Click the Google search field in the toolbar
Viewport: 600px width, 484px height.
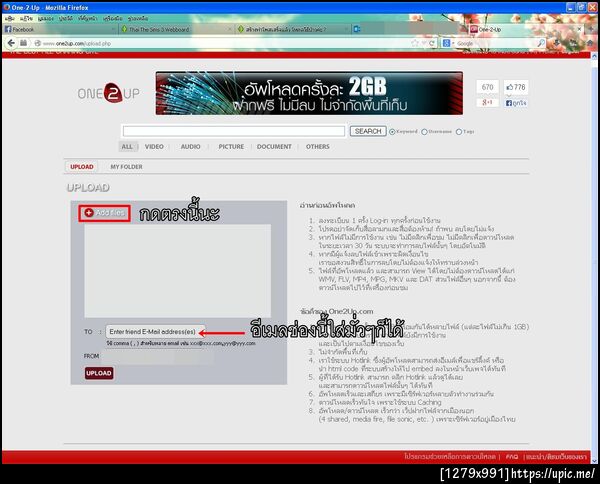pyautogui.click(x=496, y=43)
